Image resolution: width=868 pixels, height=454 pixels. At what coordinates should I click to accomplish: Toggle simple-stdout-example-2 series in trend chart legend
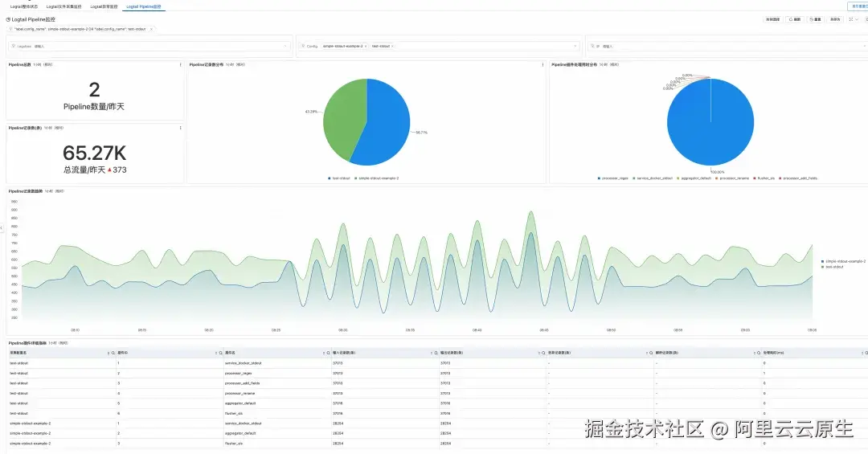844,261
